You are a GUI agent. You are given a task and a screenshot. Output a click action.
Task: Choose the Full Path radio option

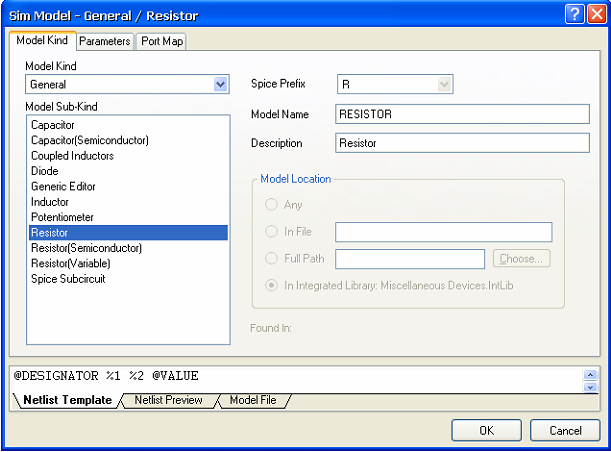(270, 259)
